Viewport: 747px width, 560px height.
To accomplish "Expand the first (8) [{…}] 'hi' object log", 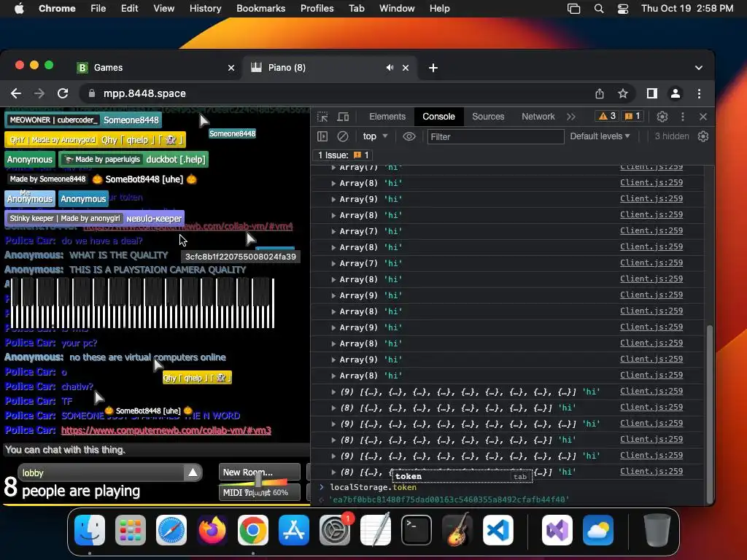I will 333,408.
